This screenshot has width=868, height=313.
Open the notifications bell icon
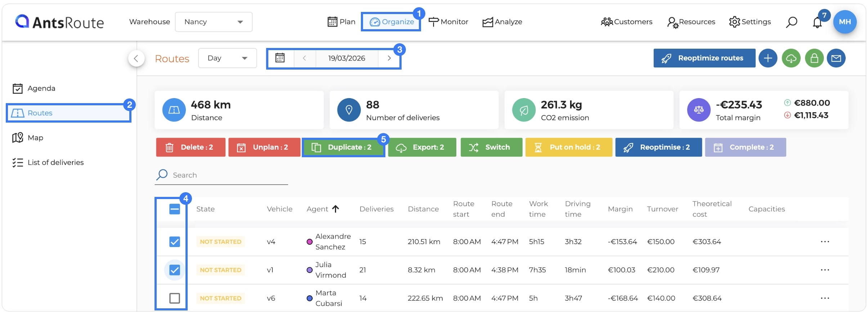tap(817, 23)
